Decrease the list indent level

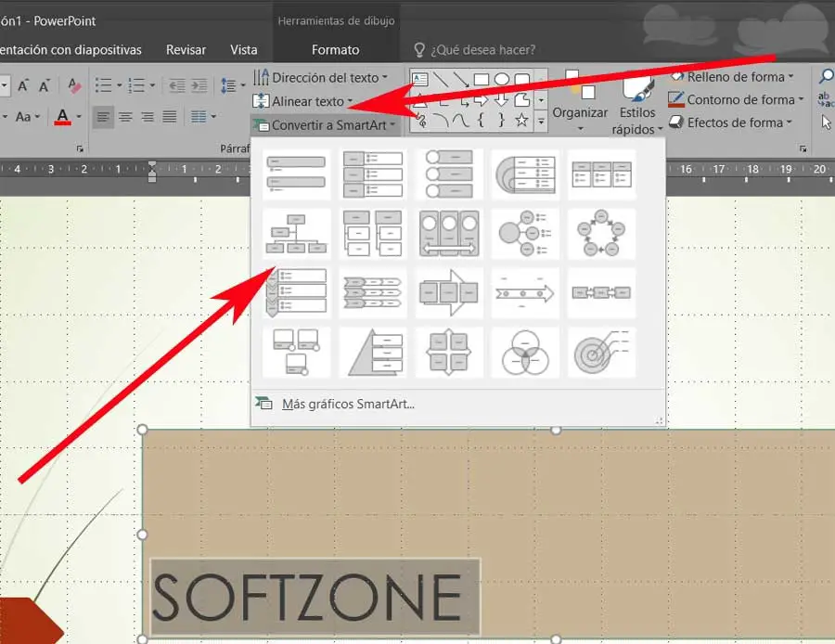click(177, 85)
